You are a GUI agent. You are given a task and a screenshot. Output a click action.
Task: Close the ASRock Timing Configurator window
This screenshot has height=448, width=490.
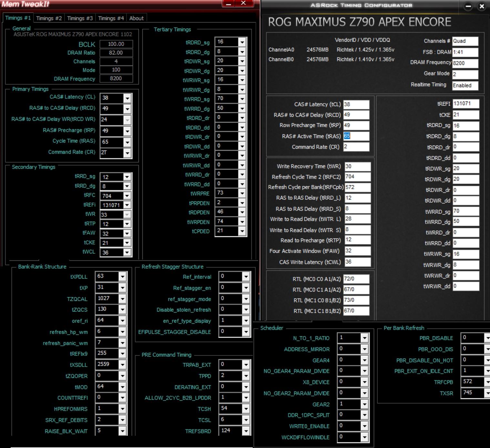pyautogui.click(x=482, y=6)
